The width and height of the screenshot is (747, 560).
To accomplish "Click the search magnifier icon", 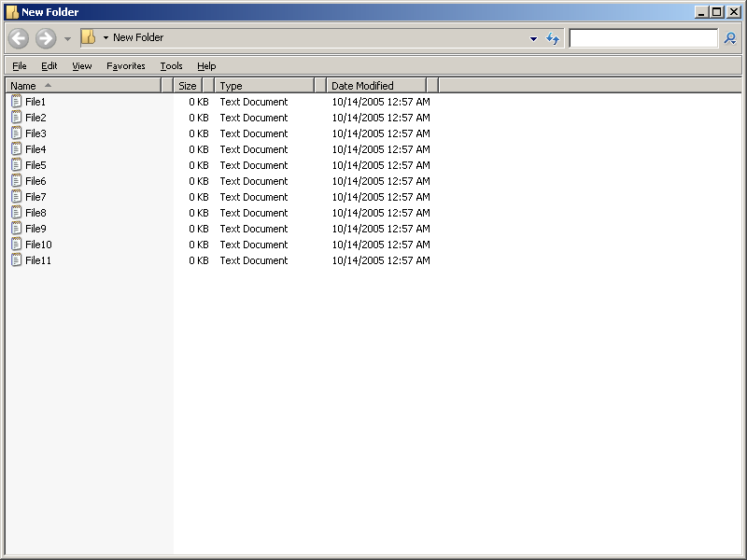I will (730, 38).
